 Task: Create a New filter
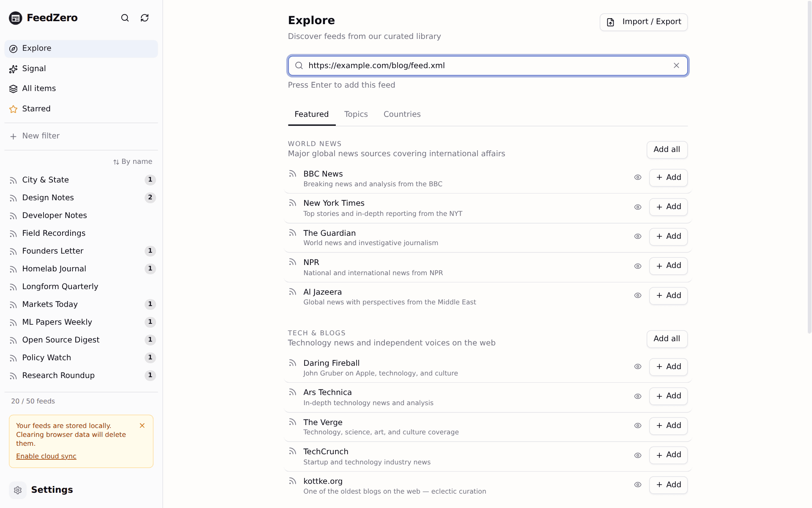click(81, 136)
